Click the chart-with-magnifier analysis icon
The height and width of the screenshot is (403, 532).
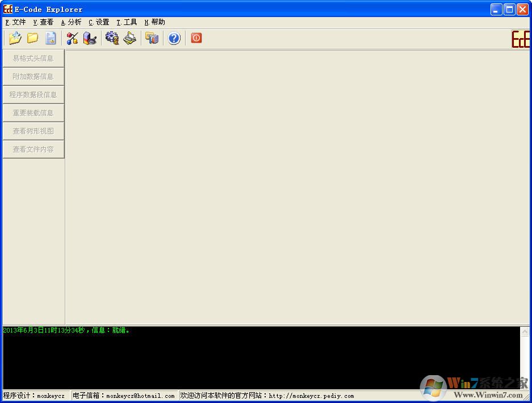click(90, 38)
